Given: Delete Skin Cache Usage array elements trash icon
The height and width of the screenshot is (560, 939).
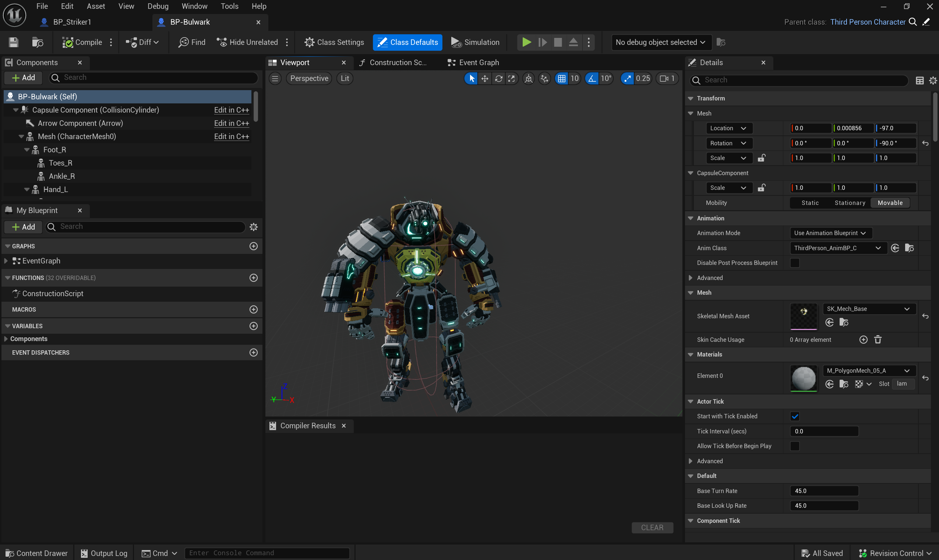Looking at the screenshot, I should 878,340.
